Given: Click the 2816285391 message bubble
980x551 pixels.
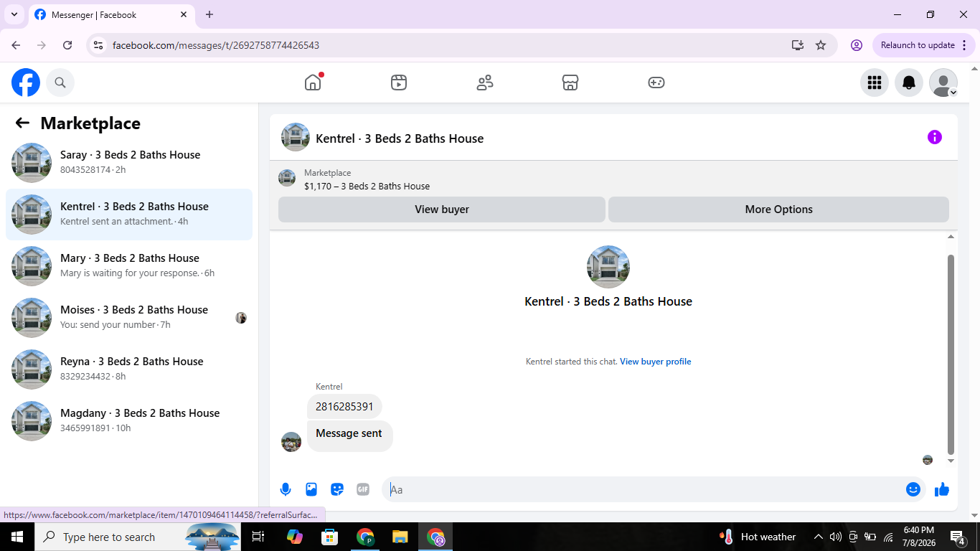Looking at the screenshot, I should pyautogui.click(x=344, y=407).
